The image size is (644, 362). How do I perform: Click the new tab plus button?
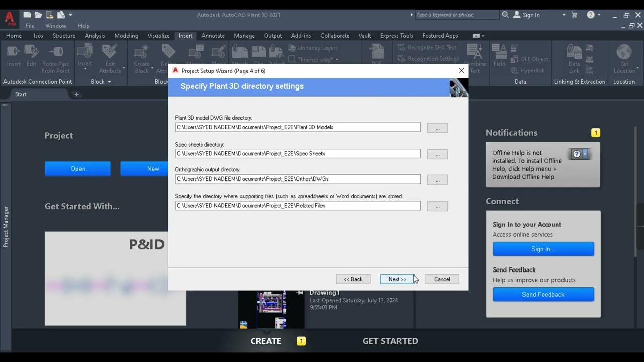[76, 94]
